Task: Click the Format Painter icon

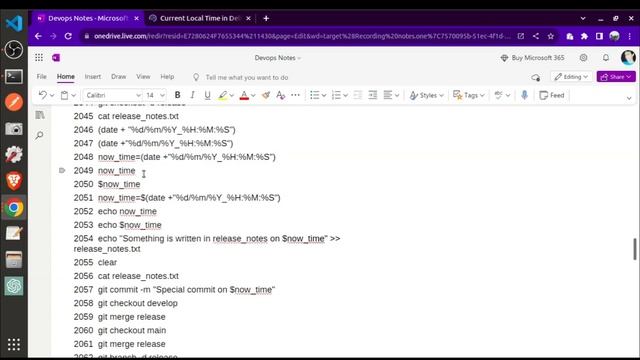Action: point(266,95)
